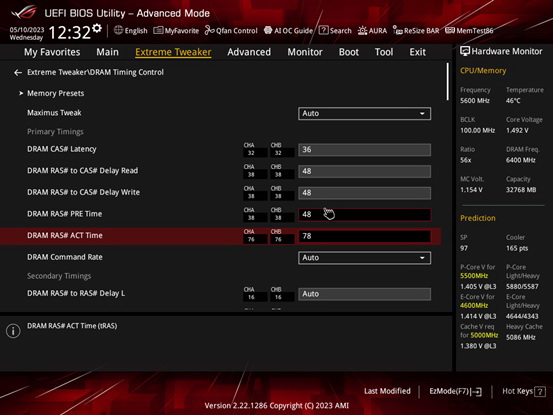Click Cooler 165 pts value
Viewport: 553px width, 415px height.
tap(517, 248)
